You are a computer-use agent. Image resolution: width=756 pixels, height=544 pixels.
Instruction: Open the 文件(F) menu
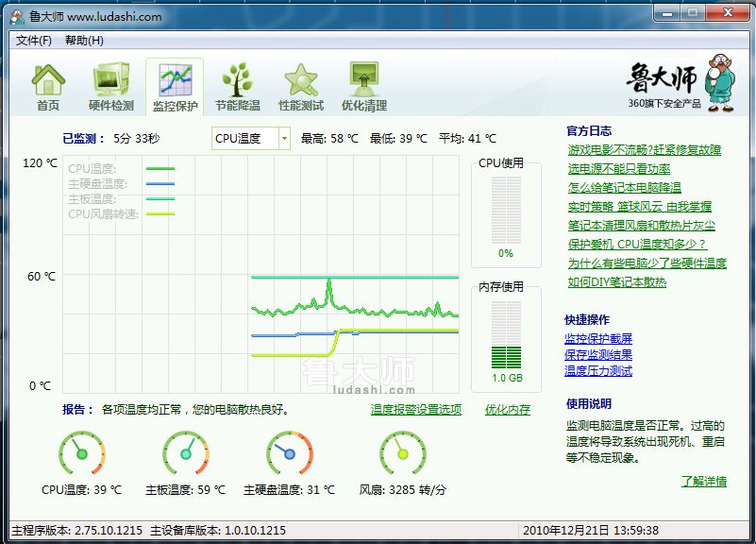tap(34, 41)
